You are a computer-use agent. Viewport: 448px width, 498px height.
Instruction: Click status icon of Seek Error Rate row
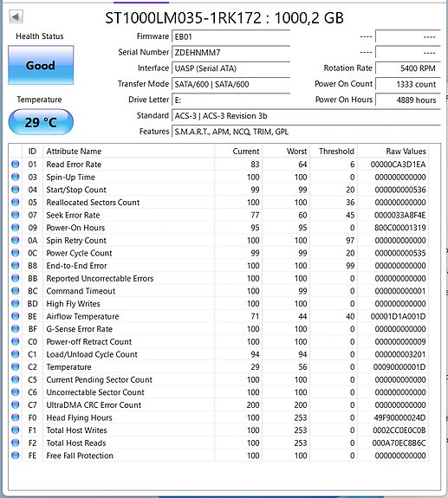click(16, 215)
